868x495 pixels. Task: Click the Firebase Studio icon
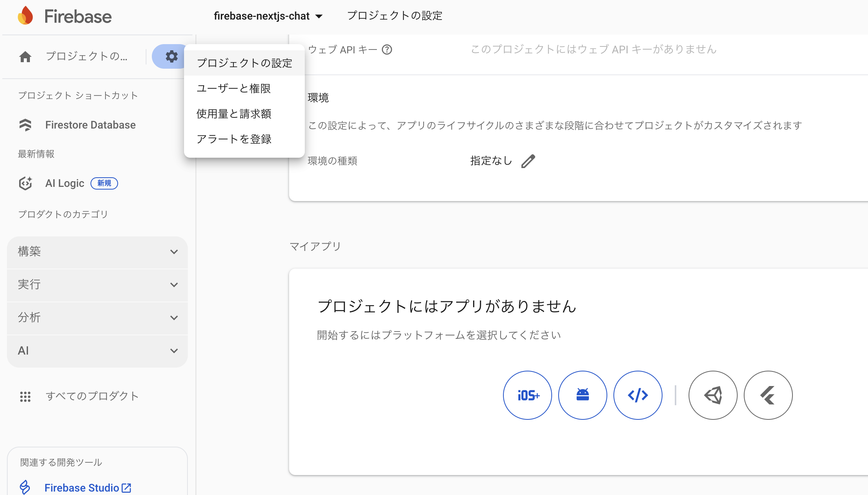click(25, 487)
